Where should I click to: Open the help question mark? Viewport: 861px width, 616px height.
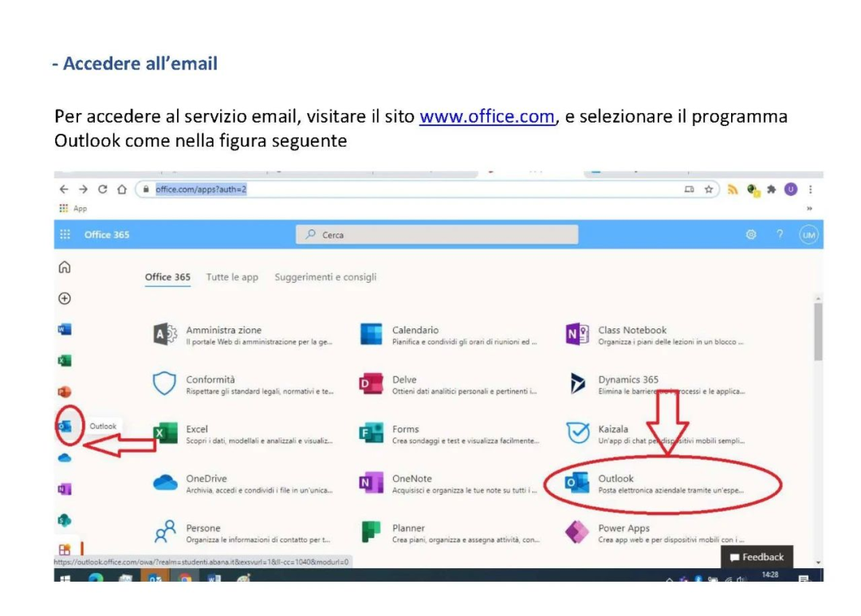click(x=780, y=234)
